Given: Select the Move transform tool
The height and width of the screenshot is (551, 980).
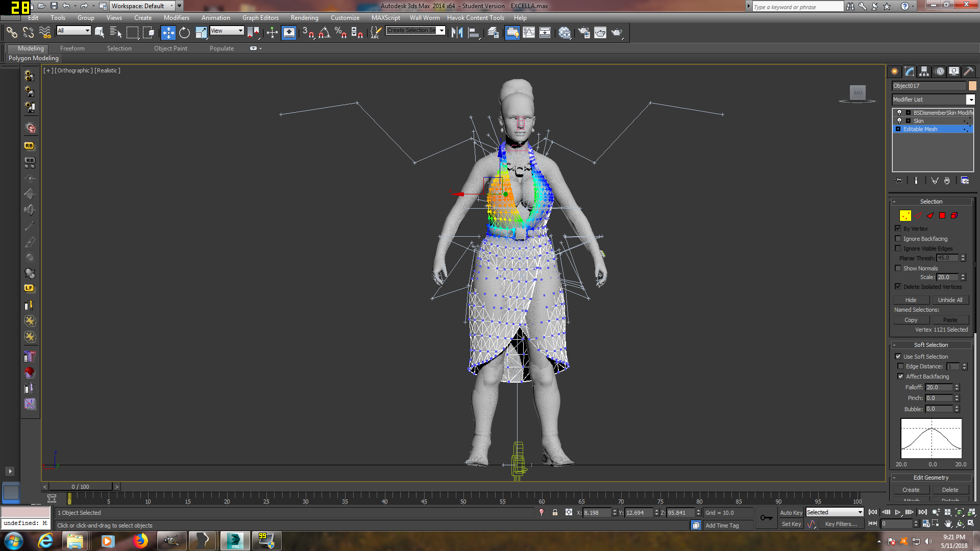Looking at the screenshot, I should click(168, 33).
